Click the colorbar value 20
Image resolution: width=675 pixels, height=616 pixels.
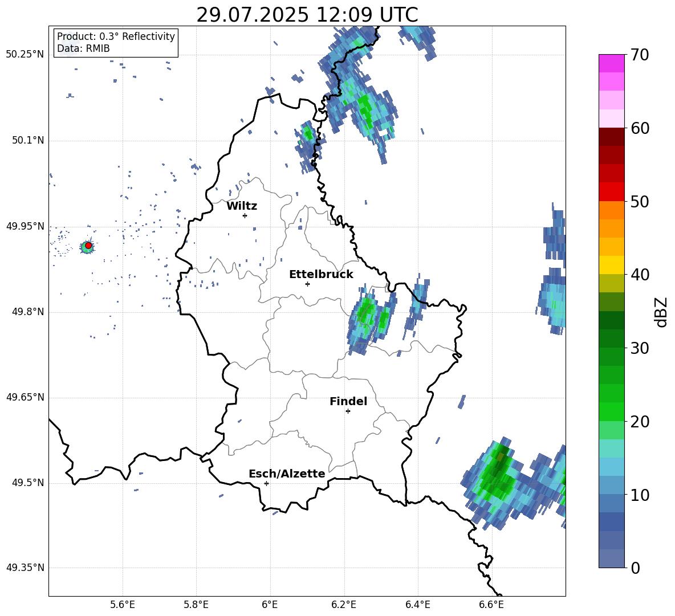[639, 422]
